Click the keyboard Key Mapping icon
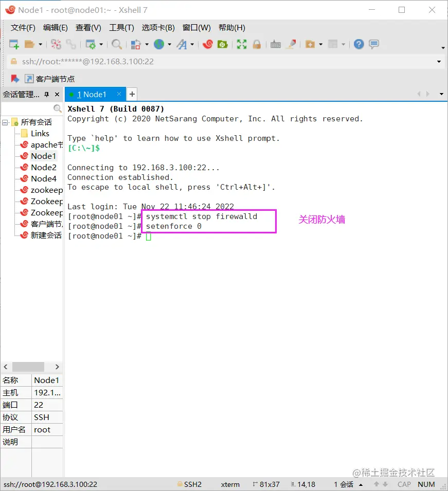448x491 pixels. click(x=276, y=44)
